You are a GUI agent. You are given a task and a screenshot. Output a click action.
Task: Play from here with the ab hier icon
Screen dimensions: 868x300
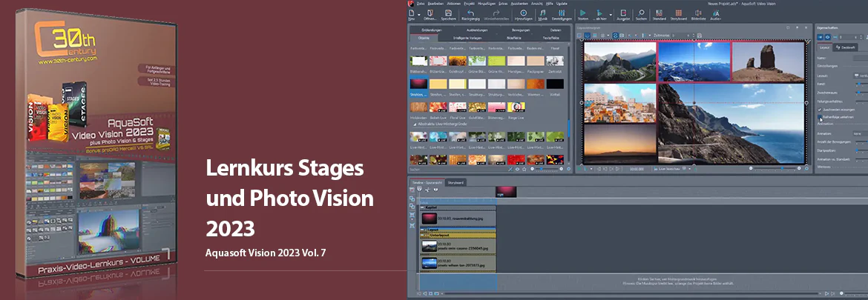[x=599, y=14]
